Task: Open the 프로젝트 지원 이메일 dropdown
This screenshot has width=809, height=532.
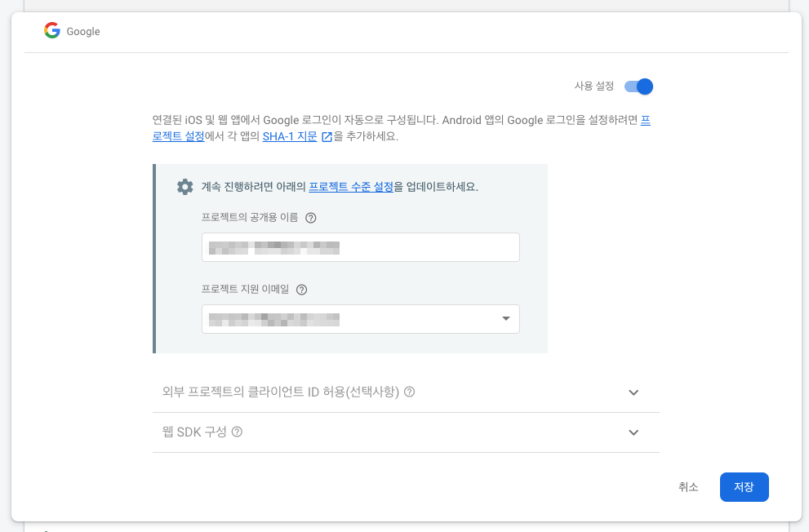Action: coord(361,319)
